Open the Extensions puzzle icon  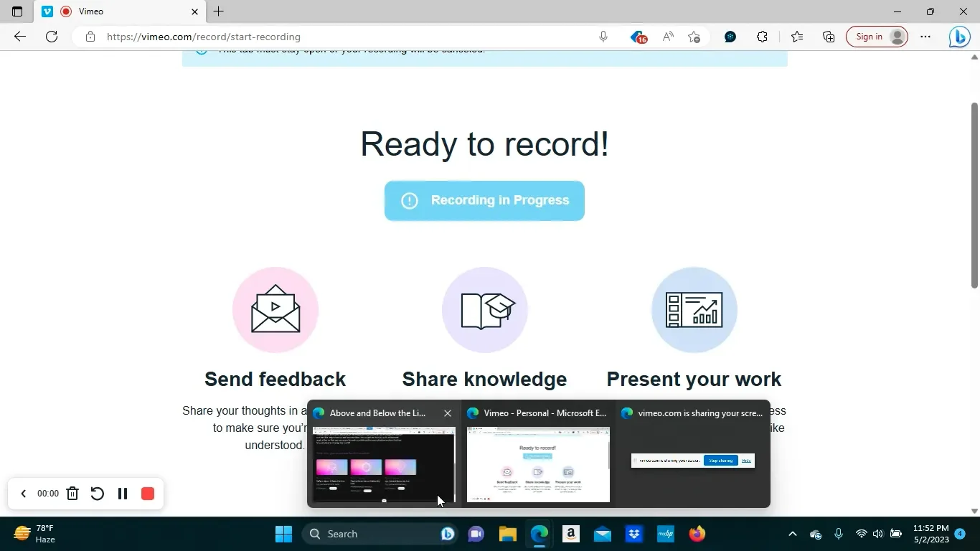[762, 37]
